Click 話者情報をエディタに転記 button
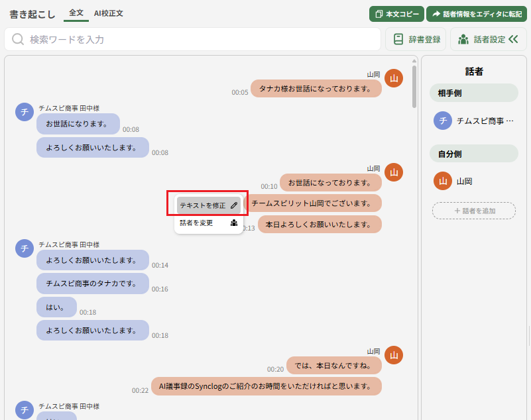Image resolution: width=531 pixels, height=420 pixels. point(476,14)
